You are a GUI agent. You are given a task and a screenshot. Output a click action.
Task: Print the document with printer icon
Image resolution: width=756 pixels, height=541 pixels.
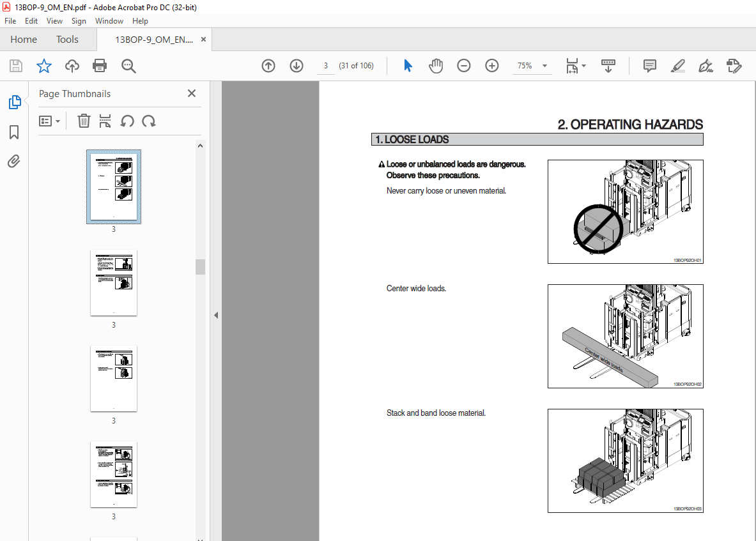pyautogui.click(x=100, y=66)
